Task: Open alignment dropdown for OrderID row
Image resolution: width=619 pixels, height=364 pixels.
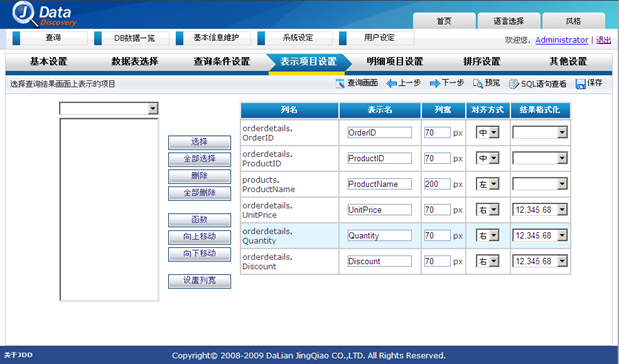Action: (488, 133)
